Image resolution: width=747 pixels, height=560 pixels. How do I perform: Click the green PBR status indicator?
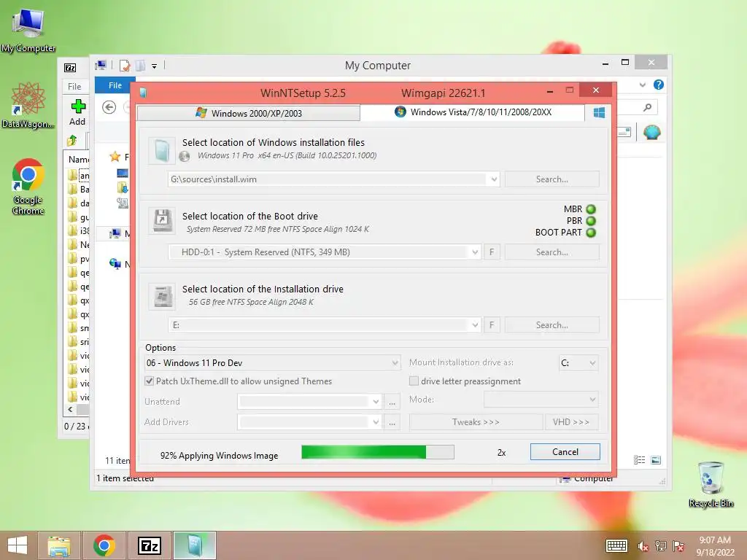[x=591, y=221]
